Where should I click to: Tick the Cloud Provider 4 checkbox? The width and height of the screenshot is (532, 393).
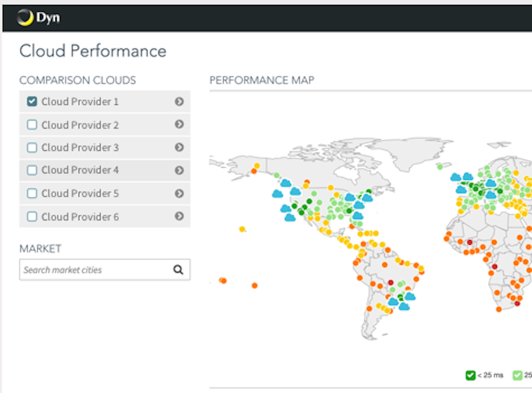[32, 170]
